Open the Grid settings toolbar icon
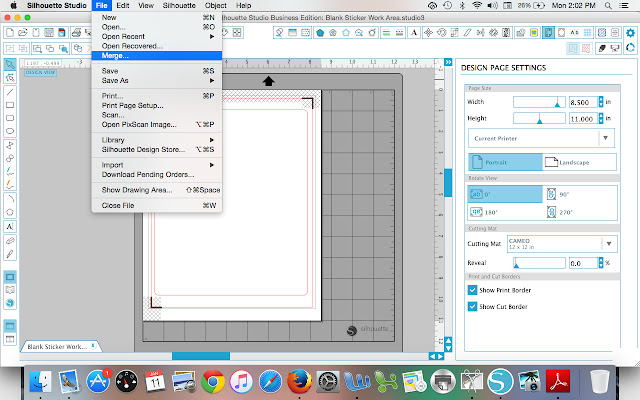 coord(587,33)
